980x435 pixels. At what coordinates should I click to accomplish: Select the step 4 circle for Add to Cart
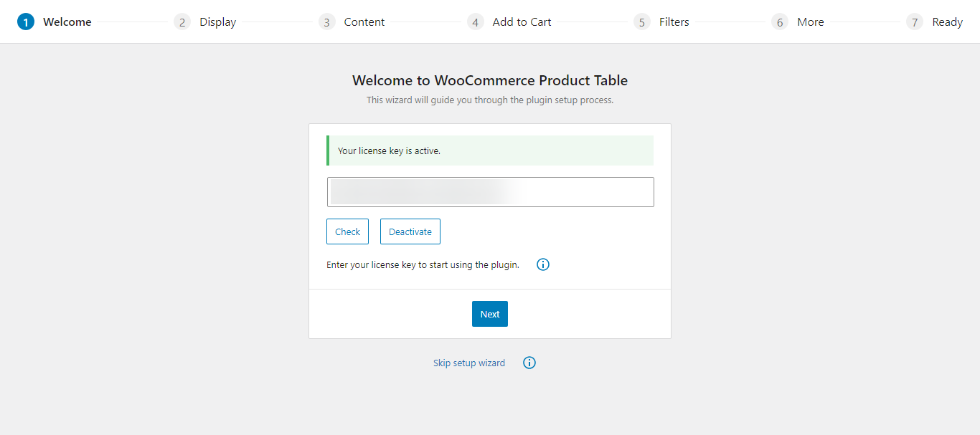coord(475,22)
